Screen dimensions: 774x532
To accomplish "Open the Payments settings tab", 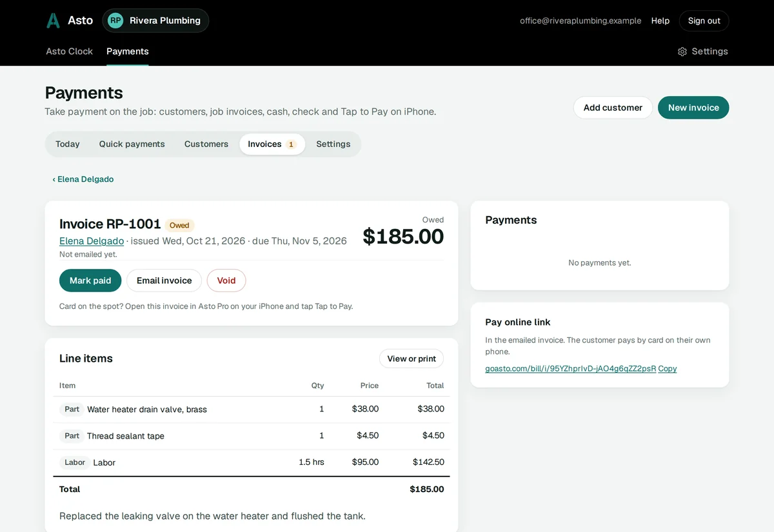I will 333,144.
